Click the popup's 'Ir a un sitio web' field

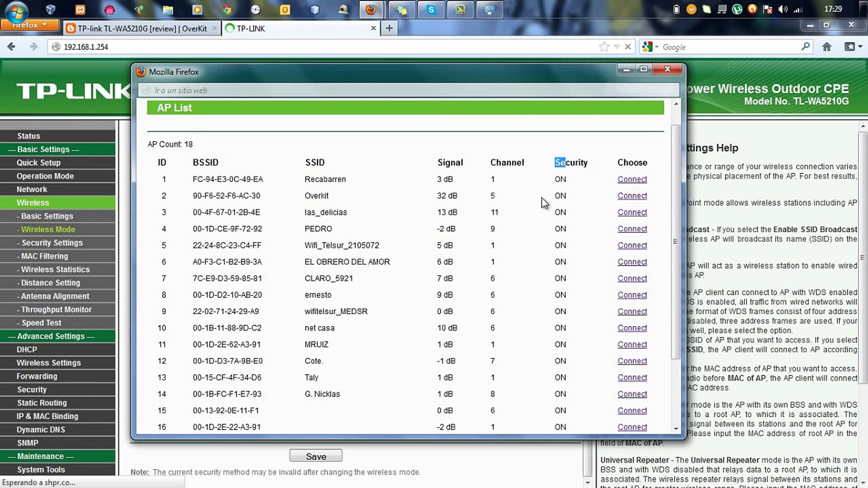click(407, 90)
